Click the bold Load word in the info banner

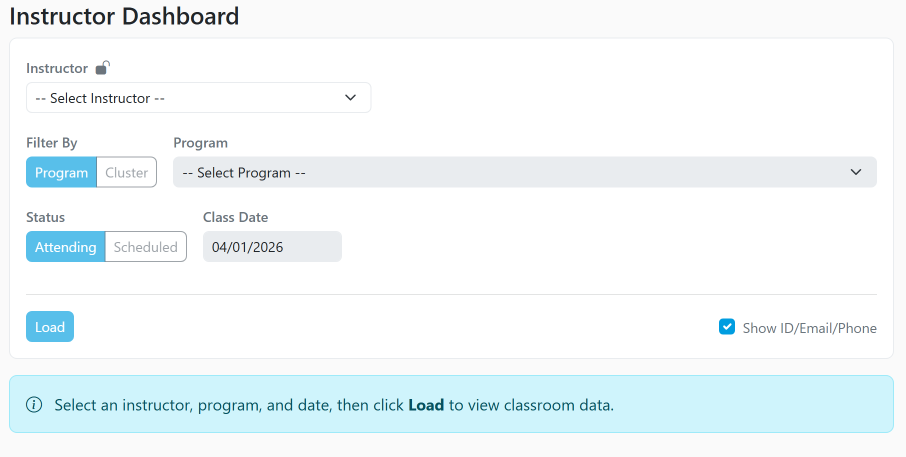coord(426,405)
